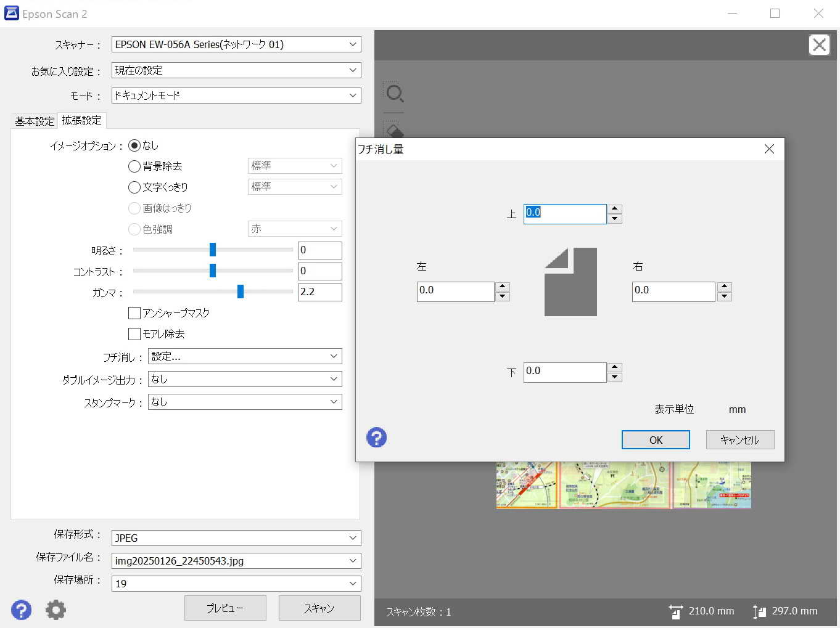840x628 pixels.
Task: Click the zoom magnifier icon in preview
Action: pyautogui.click(x=394, y=94)
